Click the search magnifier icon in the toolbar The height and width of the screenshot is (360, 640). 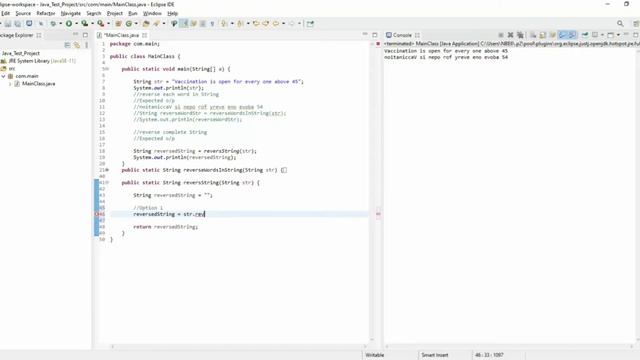tap(620, 24)
